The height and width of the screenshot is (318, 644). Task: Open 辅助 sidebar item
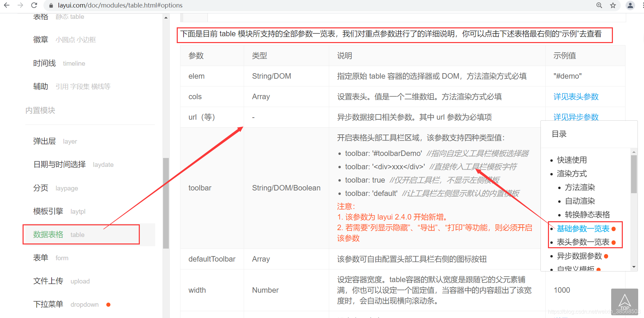(x=72, y=87)
